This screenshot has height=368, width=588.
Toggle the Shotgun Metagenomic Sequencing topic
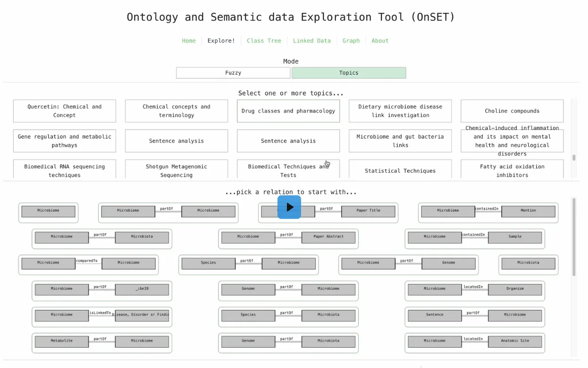[x=176, y=170]
